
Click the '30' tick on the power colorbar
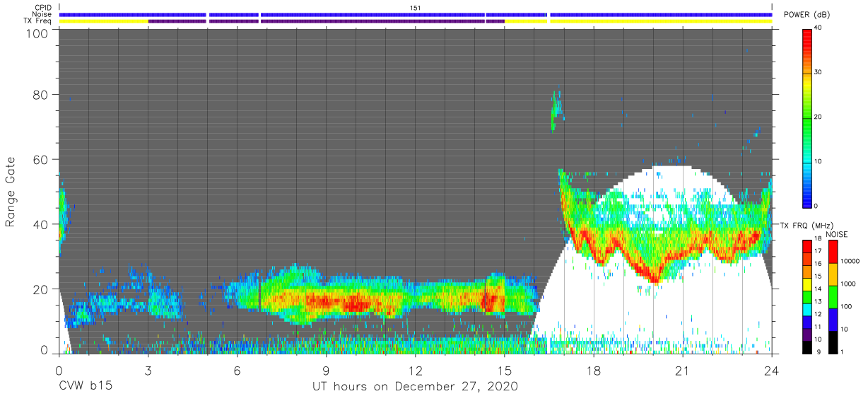pyautogui.click(x=819, y=73)
